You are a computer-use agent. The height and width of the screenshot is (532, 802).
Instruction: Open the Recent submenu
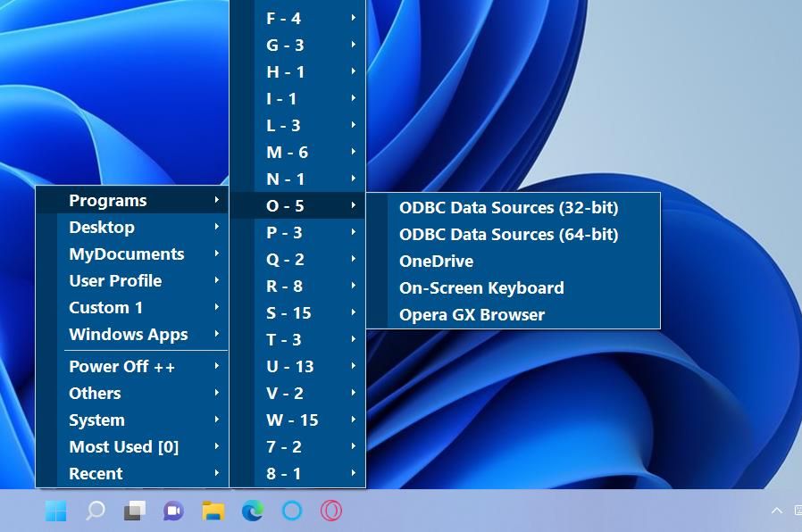[x=132, y=473]
